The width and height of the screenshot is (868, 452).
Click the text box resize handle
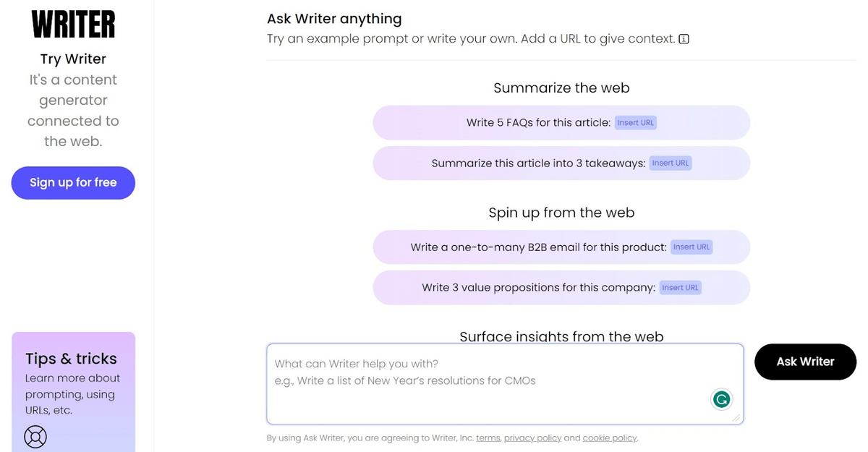736,417
